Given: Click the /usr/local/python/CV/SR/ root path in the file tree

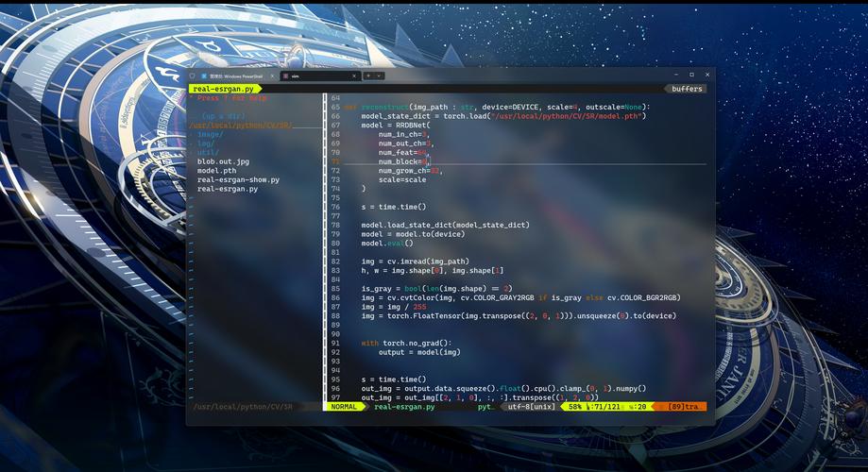Looking at the screenshot, I should point(241,126).
